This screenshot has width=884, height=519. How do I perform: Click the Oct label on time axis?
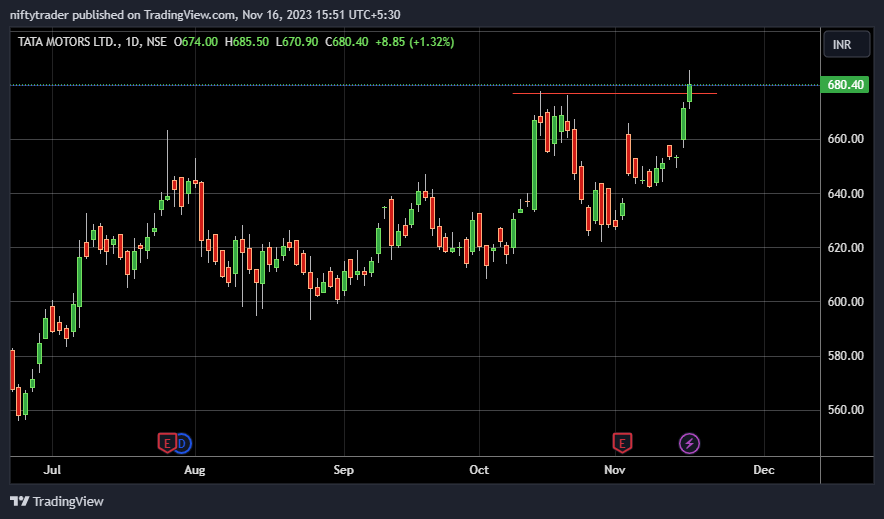click(479, 469)
